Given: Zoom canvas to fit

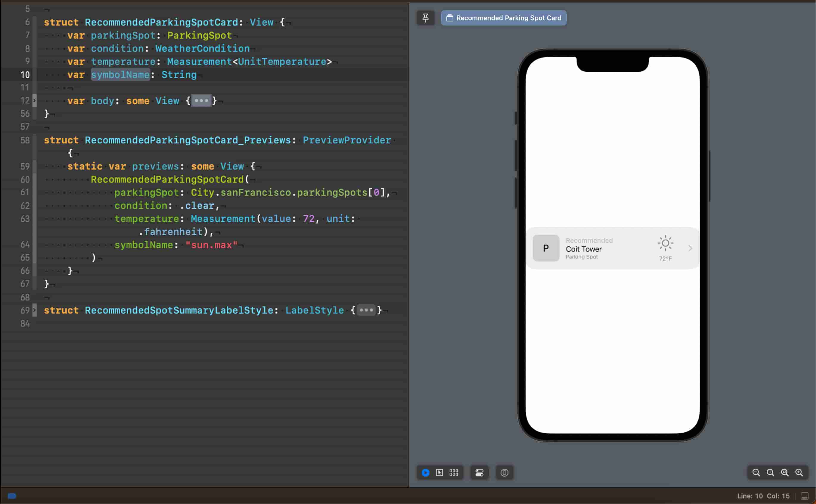Looking at the screenshot, I should pos(785,472).
